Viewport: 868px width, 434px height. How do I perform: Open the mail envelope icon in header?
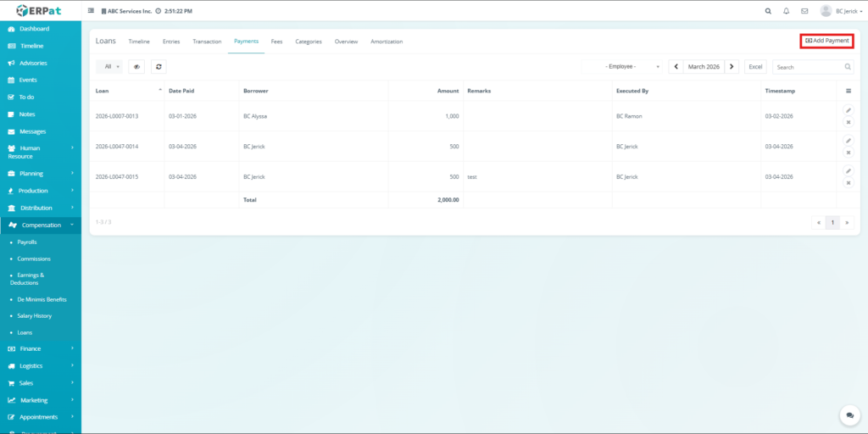tap(804, 11)
